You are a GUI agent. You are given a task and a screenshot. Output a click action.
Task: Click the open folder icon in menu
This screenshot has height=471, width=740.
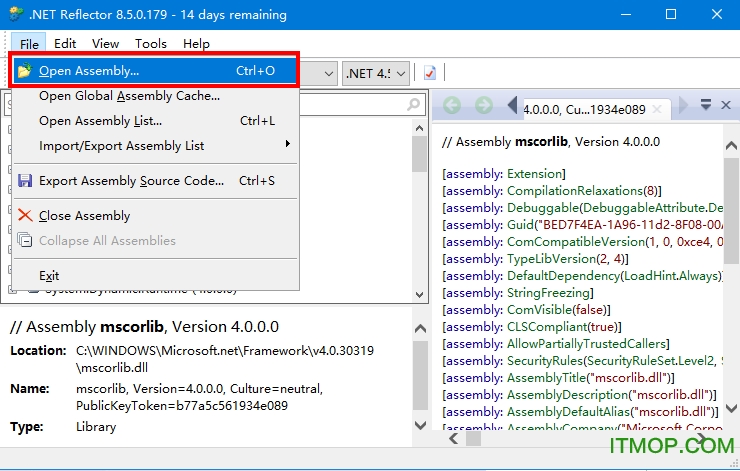pos(25,71)
